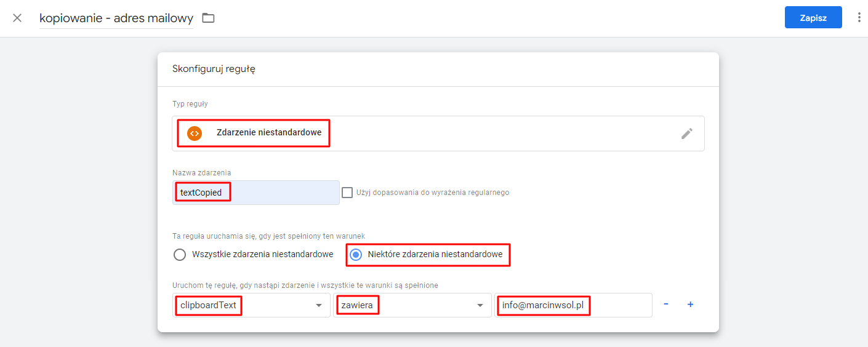Click the Użyj dopasowania do wyrażenia regularnego label
The width and height of the screenshot is (868, 347).
[x=433, y=192]
